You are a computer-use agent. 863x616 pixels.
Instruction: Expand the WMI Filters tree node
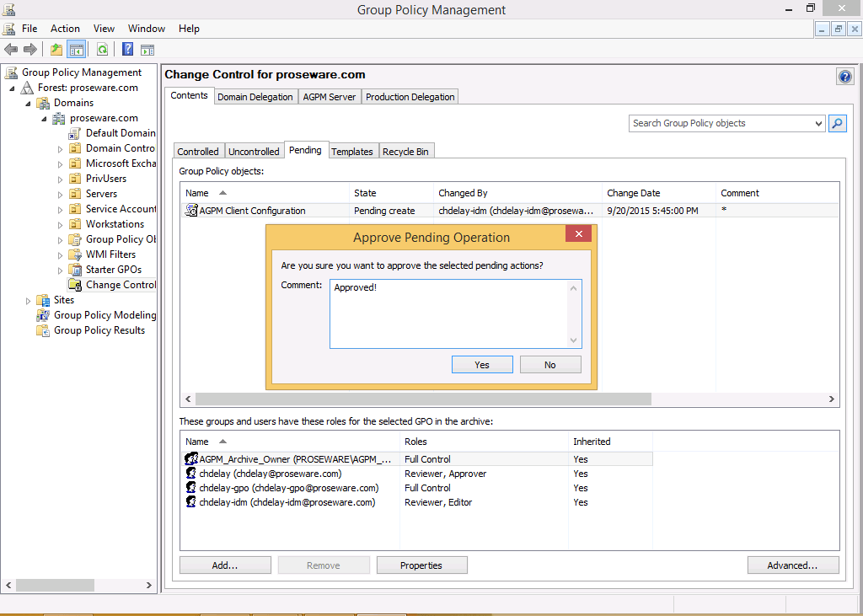pos(60,255)
